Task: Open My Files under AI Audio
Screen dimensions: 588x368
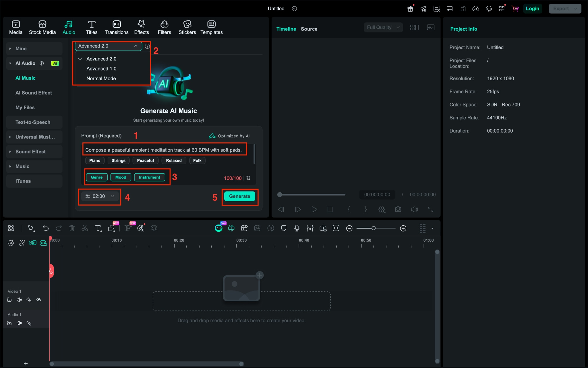Action: pyautogui.click(x=25, y=107)
